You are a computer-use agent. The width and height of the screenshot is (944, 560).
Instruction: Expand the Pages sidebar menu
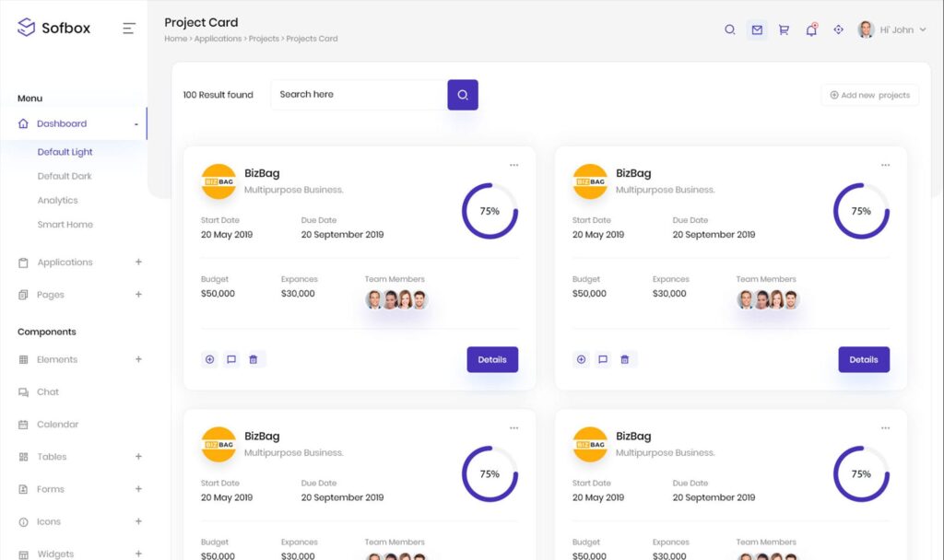79,295
